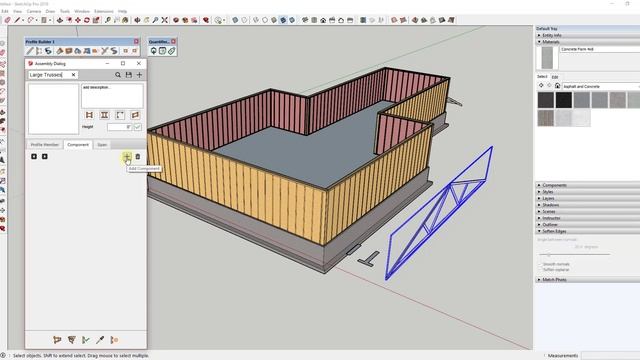Toggle the Soften coplanar checkbox
This screenshot has width=640, height=360.
(540, 270)
